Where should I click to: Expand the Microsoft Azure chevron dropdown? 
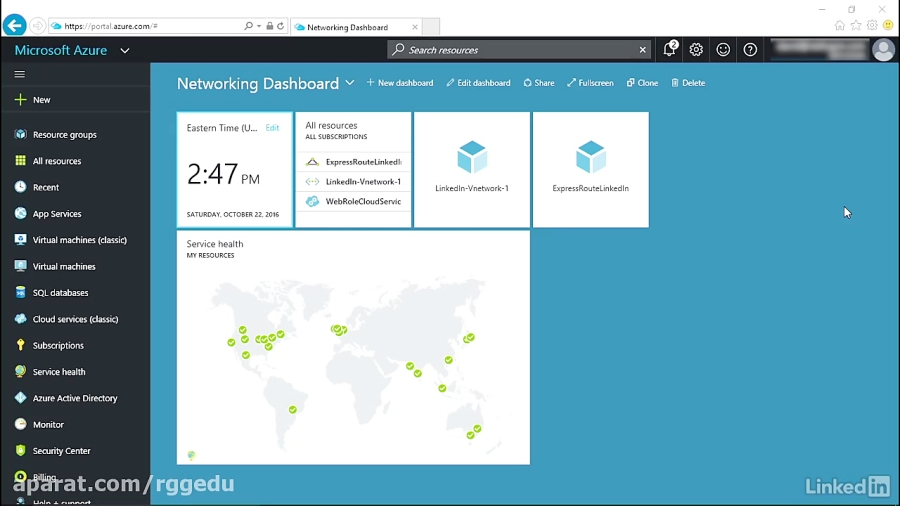(125, 50)
